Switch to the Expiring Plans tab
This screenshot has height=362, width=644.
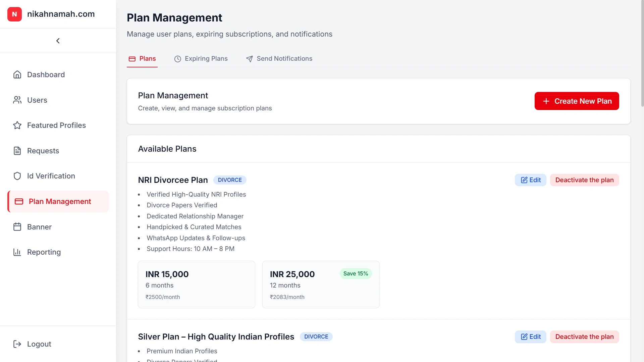coord(201,58)
